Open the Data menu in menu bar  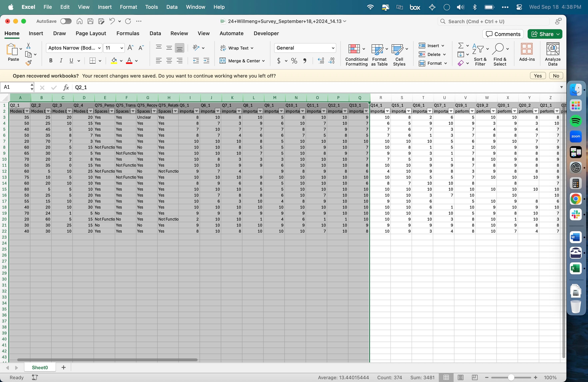coord(172,7)
